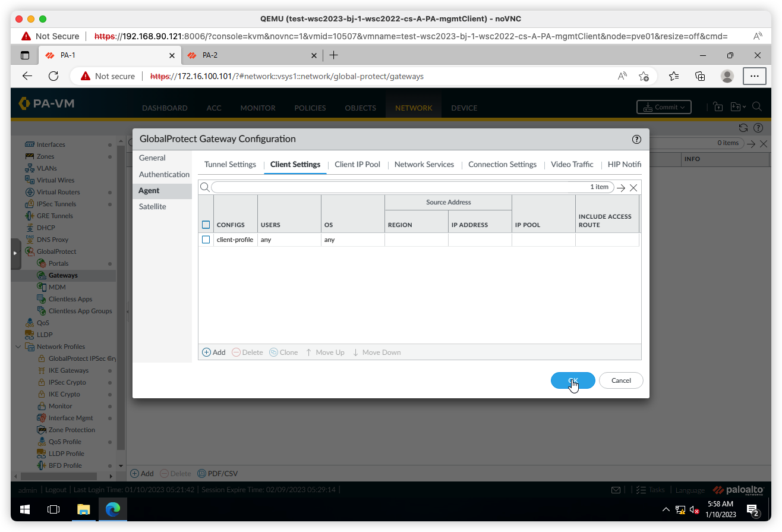This screenshot has width=782, height=532.
Task: Open IPSec Tunnels in sidebar
Action: point(56,204)
